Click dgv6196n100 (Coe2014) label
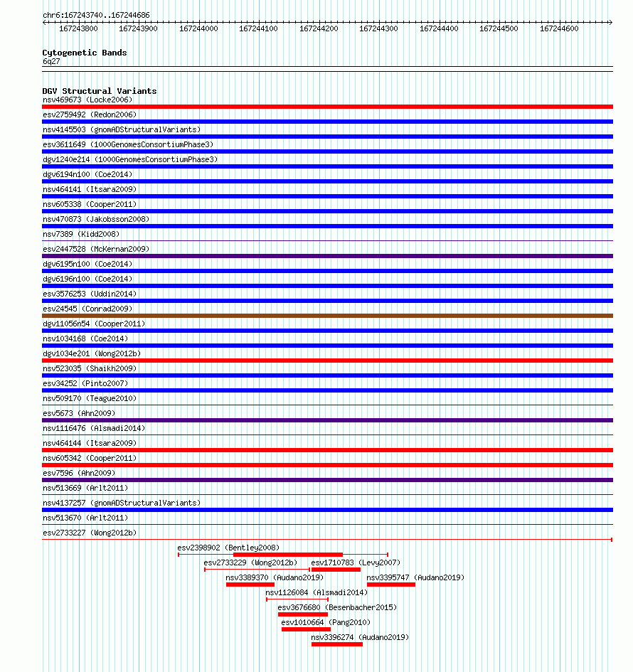Screen dimensions: 633x672 click(x=87, y=279)
